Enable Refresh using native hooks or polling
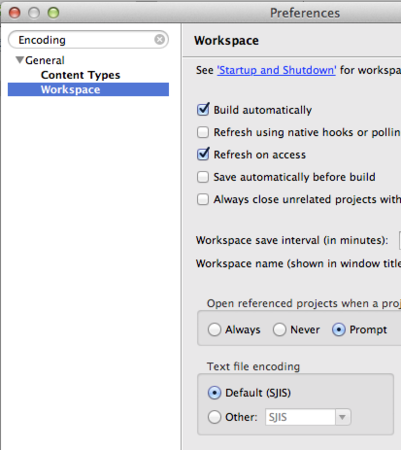 (203, 132)
